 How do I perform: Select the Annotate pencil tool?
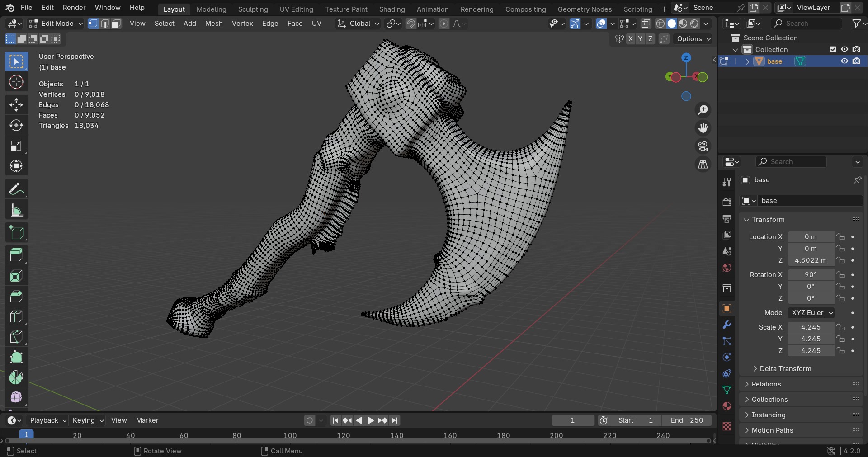(x=16, y=188)
